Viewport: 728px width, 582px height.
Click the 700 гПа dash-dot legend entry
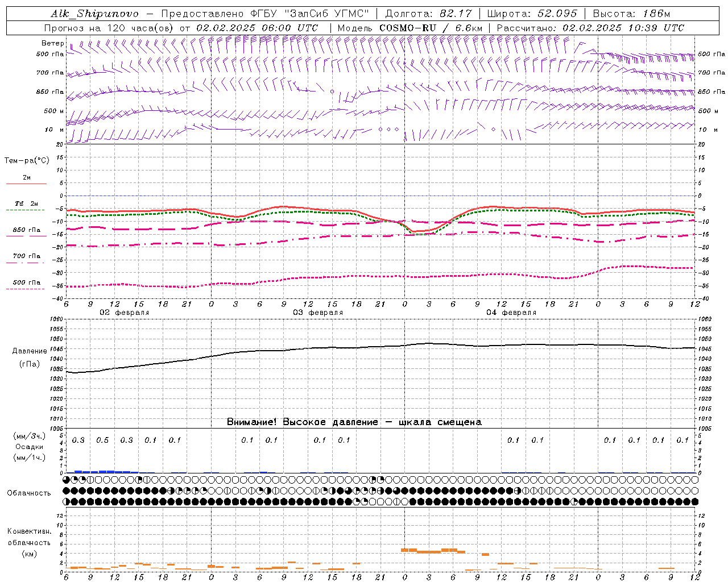pos(26,256)
